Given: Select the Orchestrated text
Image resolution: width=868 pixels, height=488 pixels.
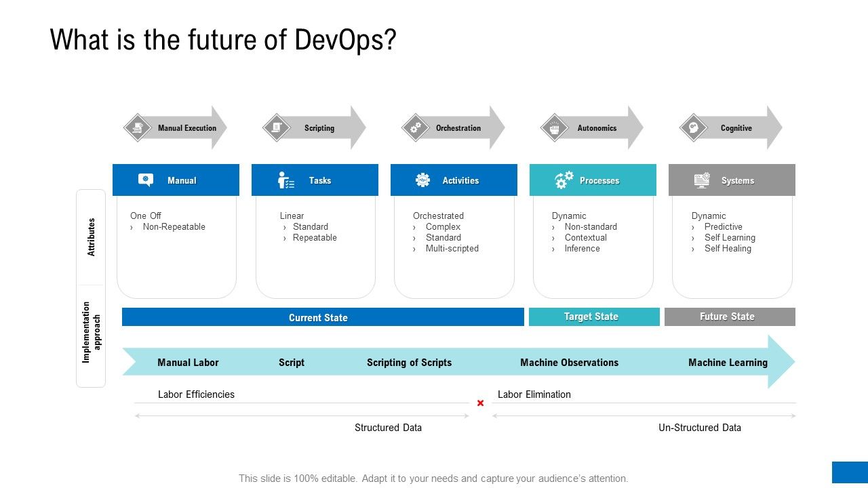Looking at the screenshot, I should click(x=438, y=216).
